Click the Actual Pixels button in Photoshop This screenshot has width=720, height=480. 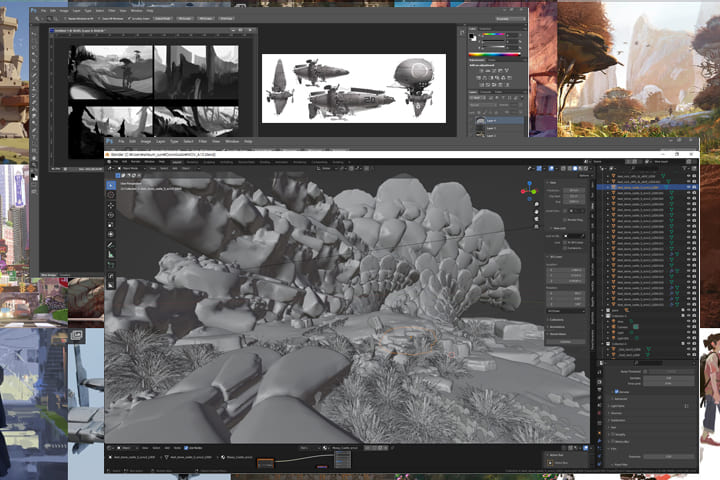[162, 19]
